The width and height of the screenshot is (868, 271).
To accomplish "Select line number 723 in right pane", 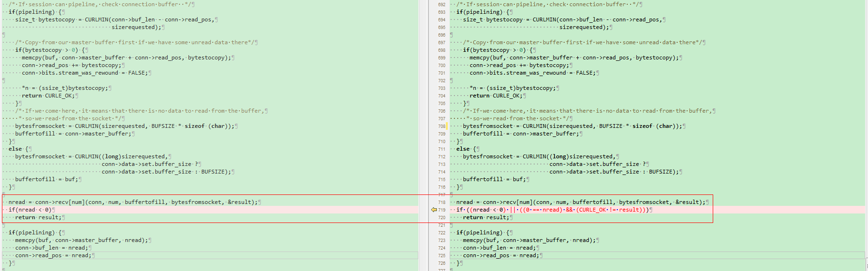I will pos(442,240).
